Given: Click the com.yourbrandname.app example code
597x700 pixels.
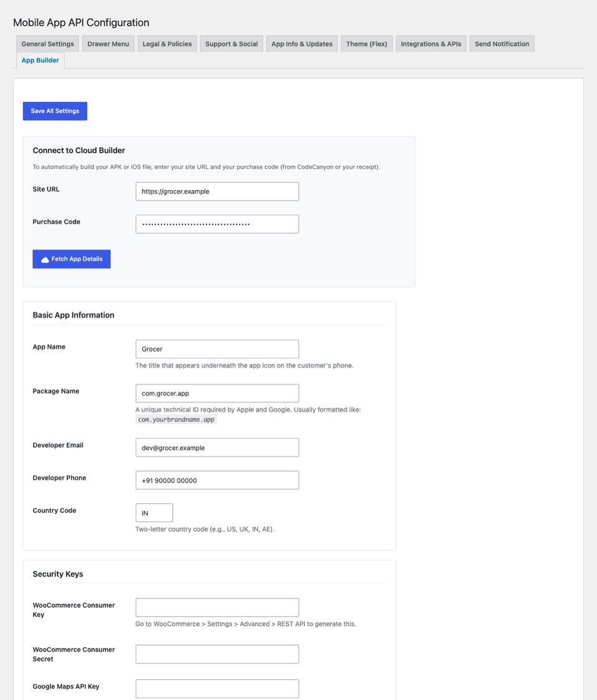Looking at the screenshot, I should click(x=176, y=420).
